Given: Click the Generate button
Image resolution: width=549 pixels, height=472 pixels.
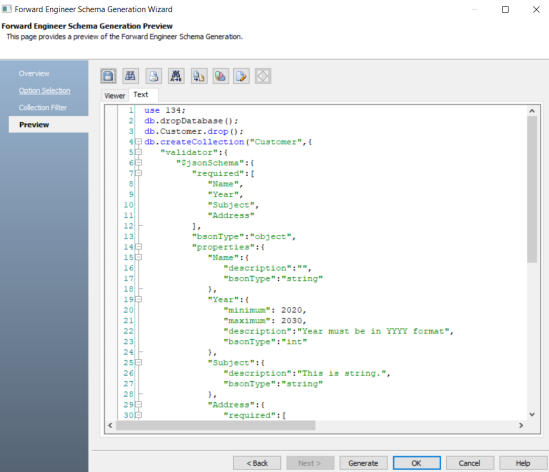Looking at the screenshot, I should [x=363, y=463].
